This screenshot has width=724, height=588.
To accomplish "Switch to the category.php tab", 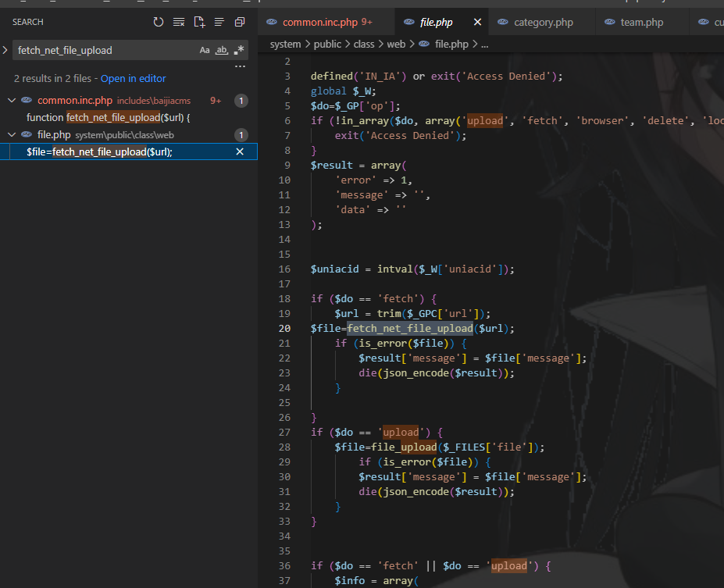I will click(543, 23).
